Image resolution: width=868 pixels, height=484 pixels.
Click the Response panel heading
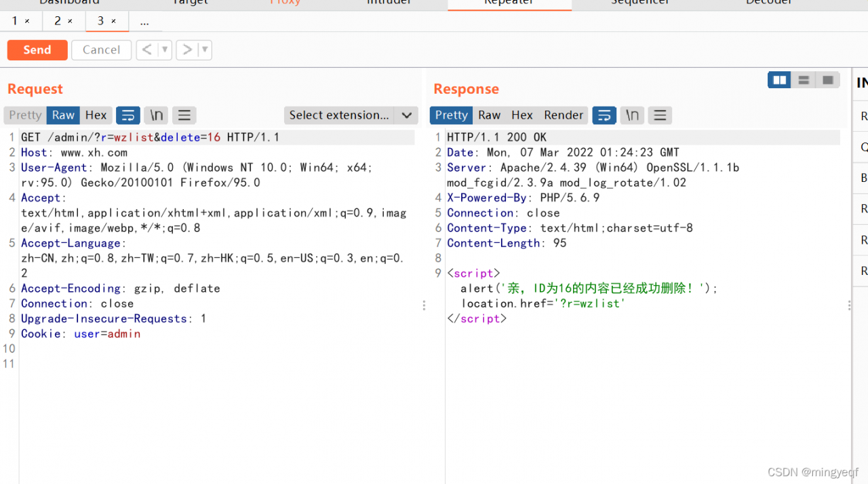466,89
